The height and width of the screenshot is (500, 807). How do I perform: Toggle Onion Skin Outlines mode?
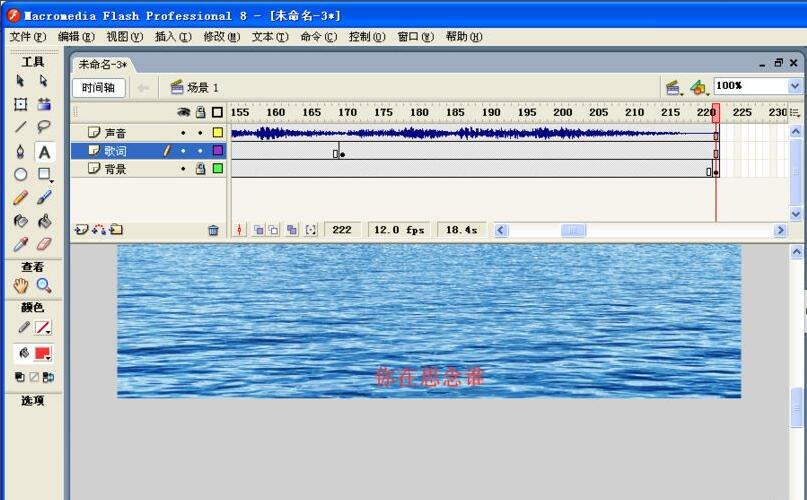(x=273, y=230)
